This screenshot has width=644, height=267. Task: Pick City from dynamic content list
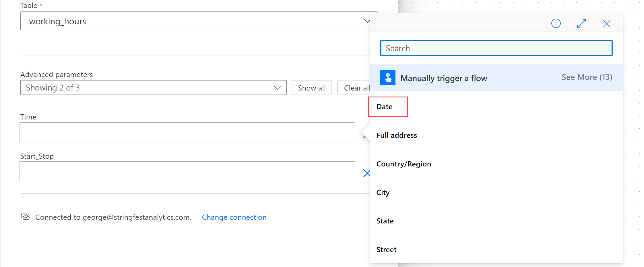383,193
